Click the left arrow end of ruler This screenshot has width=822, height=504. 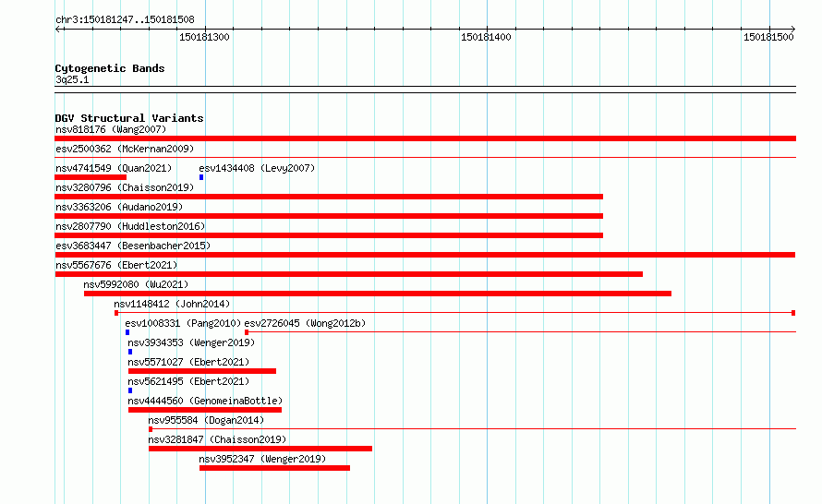click(x=58, y=29)
